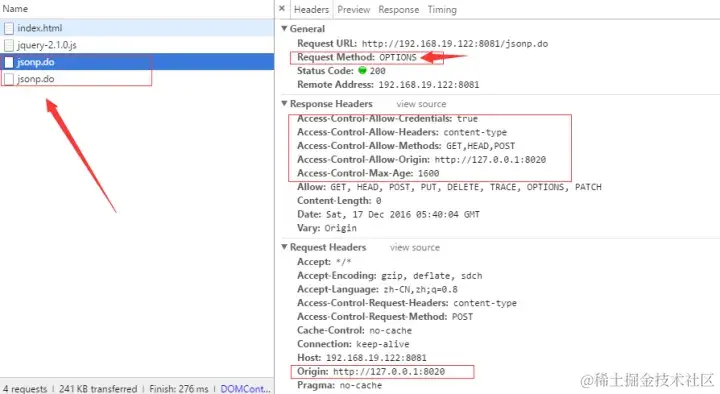Collapse the Request Headers section
720x394 pixels.
point(284,247)
